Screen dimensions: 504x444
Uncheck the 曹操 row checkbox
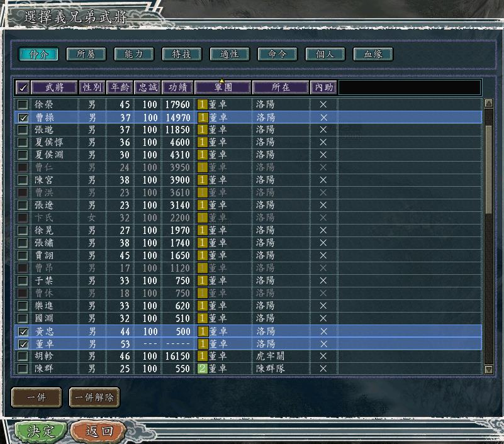tap(23, 118)
